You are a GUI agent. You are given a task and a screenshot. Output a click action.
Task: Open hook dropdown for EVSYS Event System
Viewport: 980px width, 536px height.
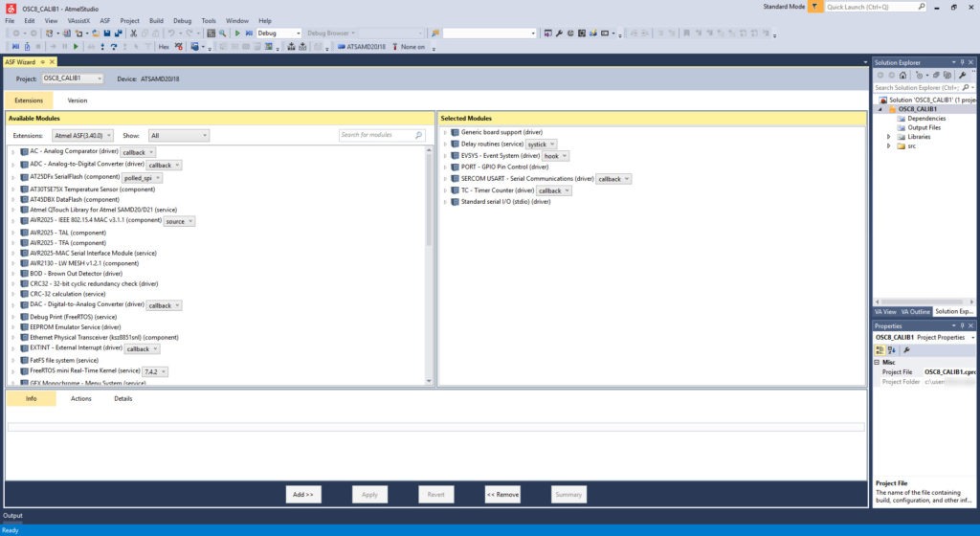[x=556, y=156]
